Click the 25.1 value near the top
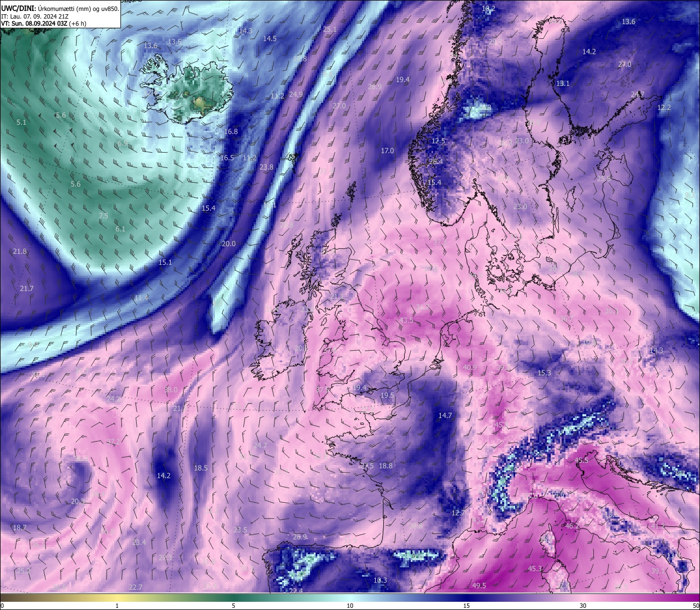The height and width of the screenshot is (610, 700). point(330,29)
